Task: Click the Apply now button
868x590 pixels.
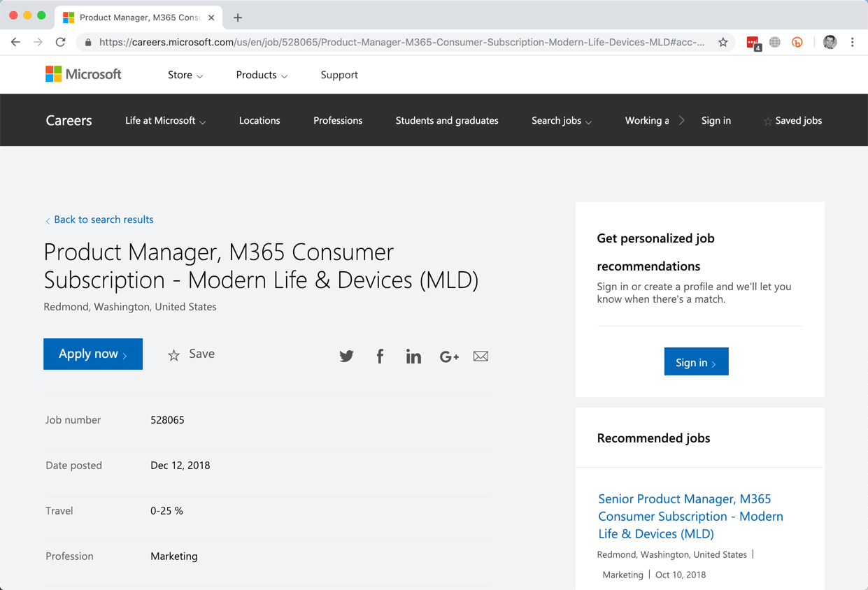Action: 92,354
